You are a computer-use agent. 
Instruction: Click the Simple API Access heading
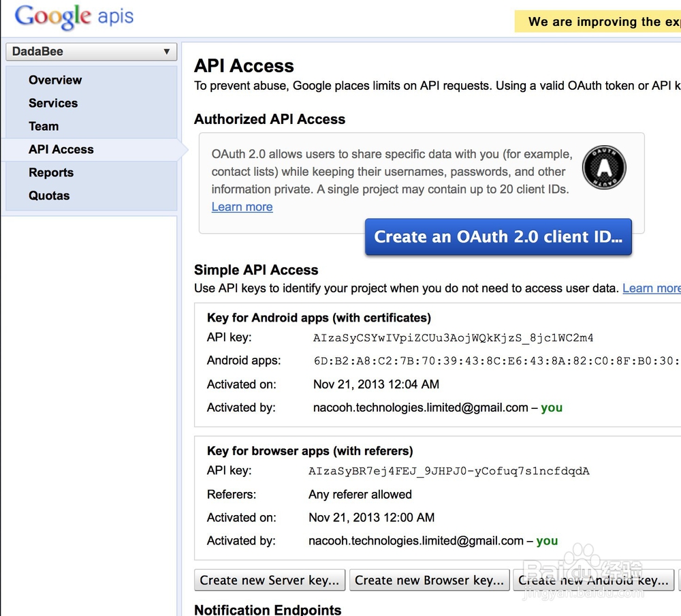pyautogui.click(x=256, y=270)
